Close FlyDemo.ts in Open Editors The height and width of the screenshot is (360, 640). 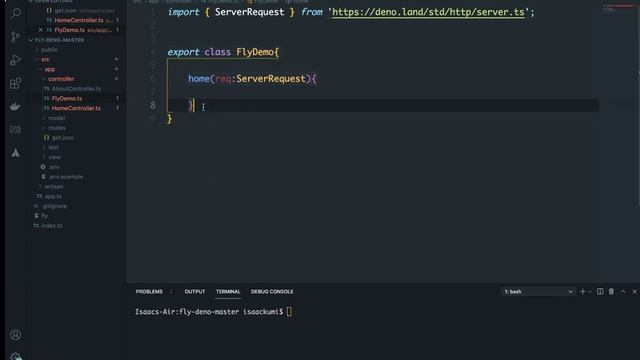40,30
